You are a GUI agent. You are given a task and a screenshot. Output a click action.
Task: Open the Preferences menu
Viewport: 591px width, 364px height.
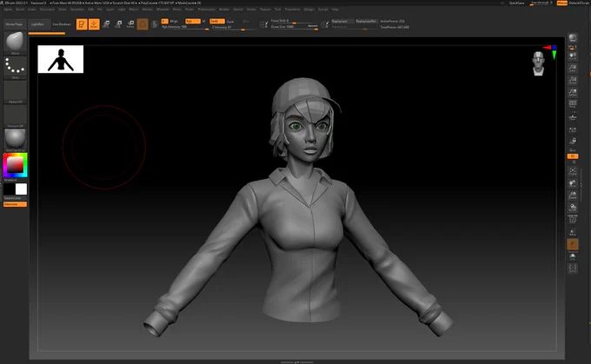(x=207, y=9)
